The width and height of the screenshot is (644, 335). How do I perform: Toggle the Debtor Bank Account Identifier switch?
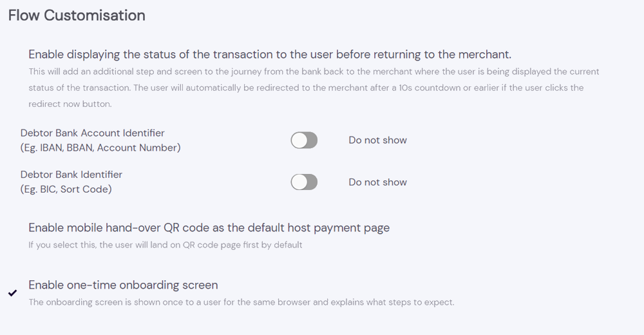tap(304, 140)
